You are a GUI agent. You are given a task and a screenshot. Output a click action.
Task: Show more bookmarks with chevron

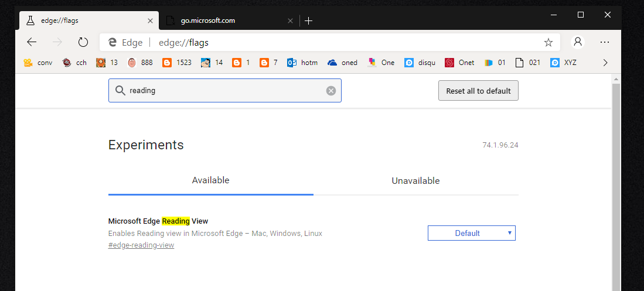click(x=605, y=63)
